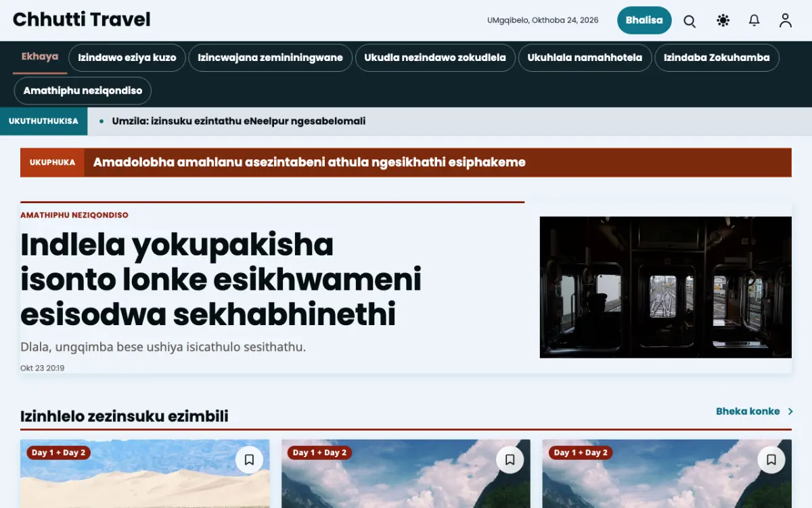The width and height of the screenshot is (812, 508).
Task: Open Amathiphu neziqondiso nav item
Action: (x=83, y=91)
